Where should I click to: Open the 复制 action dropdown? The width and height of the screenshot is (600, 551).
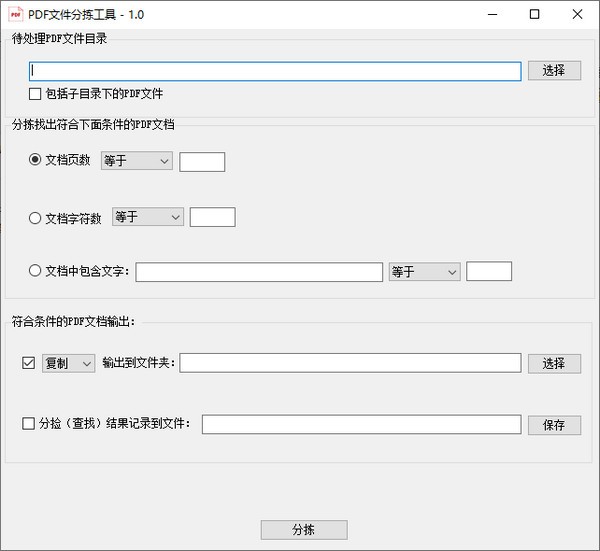(68, 363)
